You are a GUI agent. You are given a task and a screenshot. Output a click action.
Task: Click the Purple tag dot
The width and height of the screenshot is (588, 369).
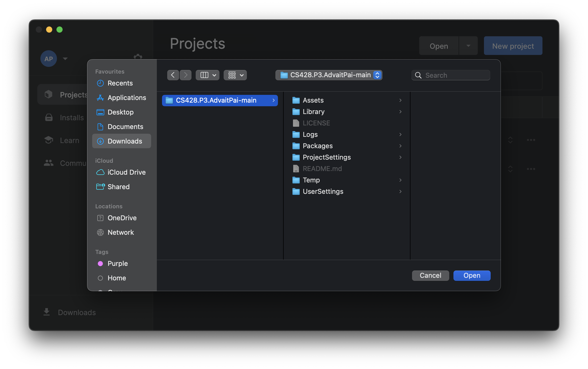(100, 264)
